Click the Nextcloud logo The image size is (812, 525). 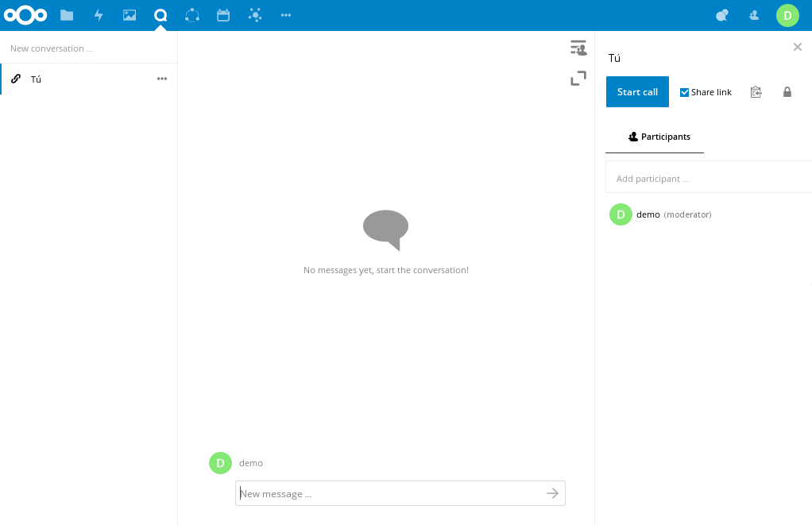25,15
